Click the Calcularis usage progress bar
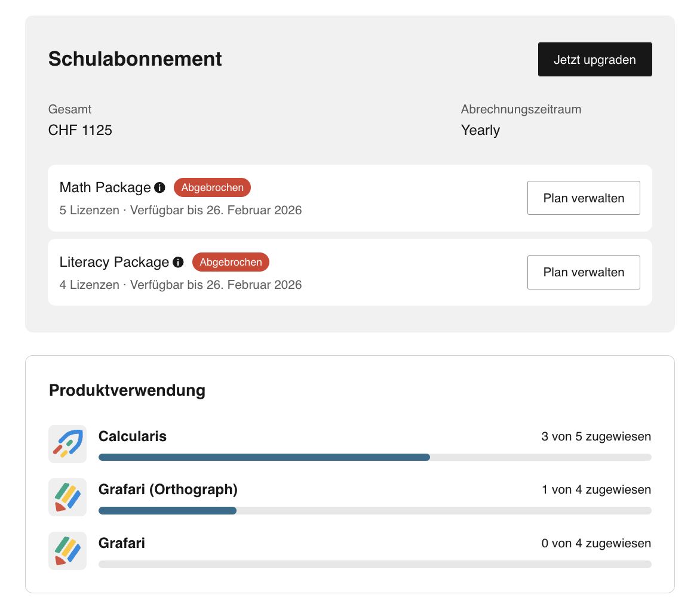Viewport: 700px width, 610px height. coord(374,457)
